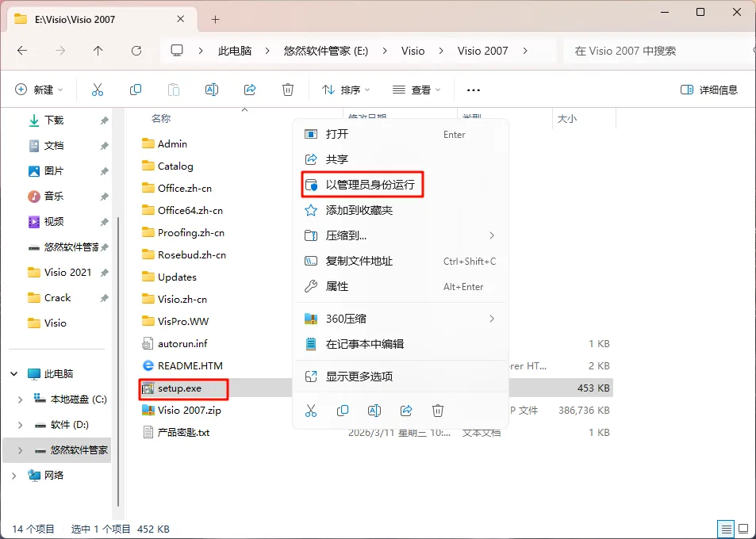
Task: Click the Rename icon in the toolbar
Action: (212, 90)
